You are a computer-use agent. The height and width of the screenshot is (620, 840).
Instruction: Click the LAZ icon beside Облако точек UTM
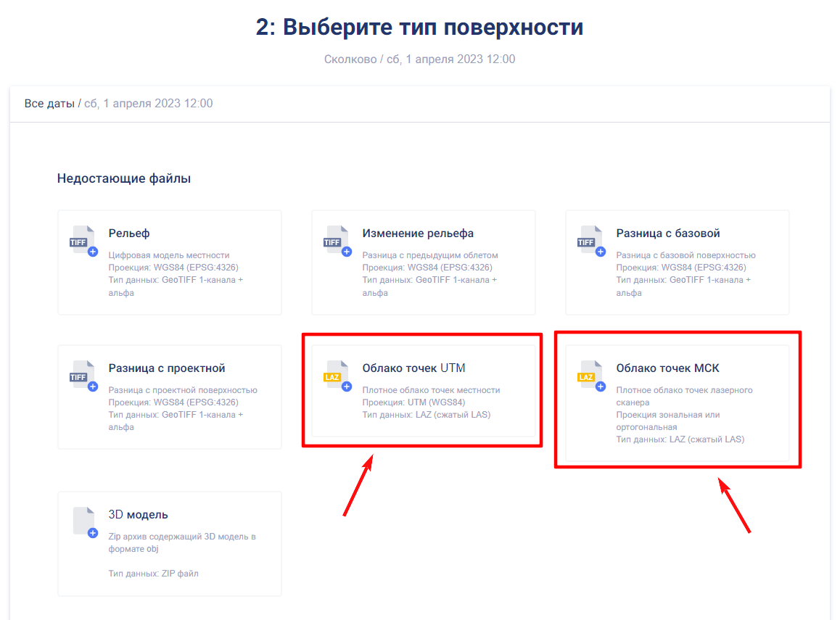(337, 376)
